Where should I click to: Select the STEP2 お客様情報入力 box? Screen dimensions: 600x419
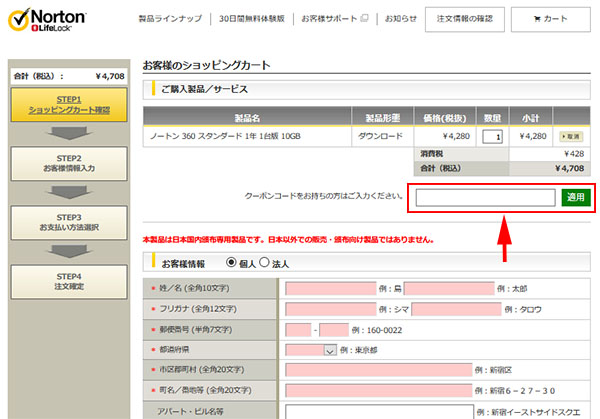69,163
